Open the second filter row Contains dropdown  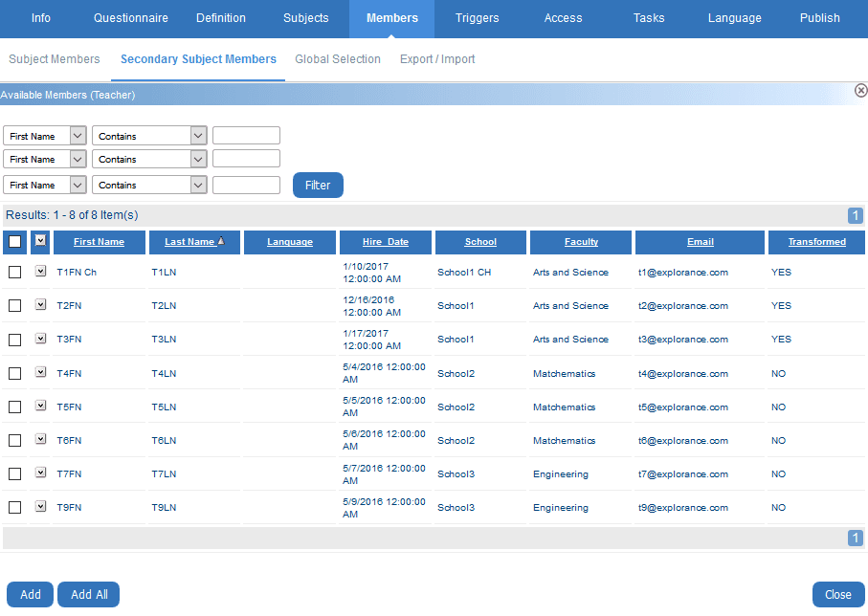(x=149, y=159)
